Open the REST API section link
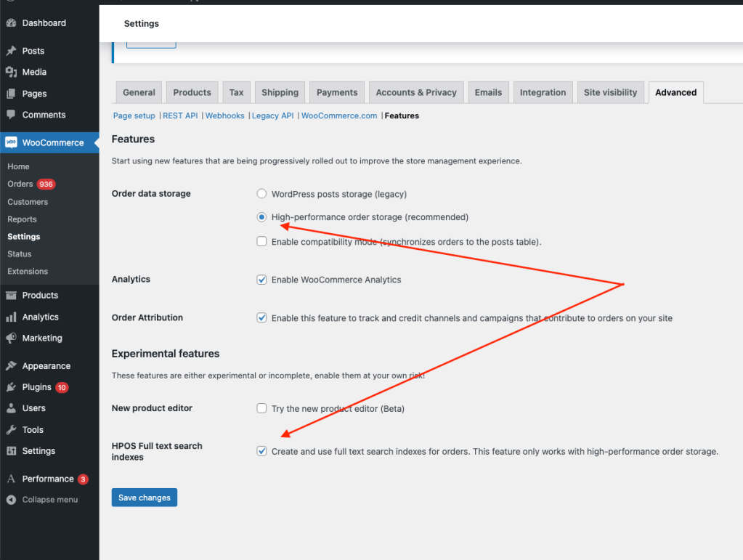 180,115
